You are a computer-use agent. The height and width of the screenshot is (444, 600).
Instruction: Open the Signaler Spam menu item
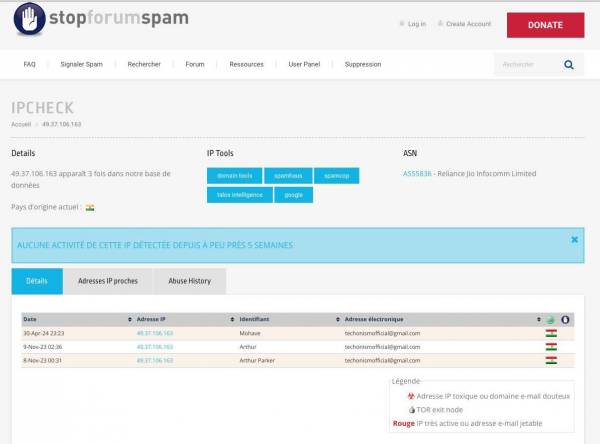(81, 64)
